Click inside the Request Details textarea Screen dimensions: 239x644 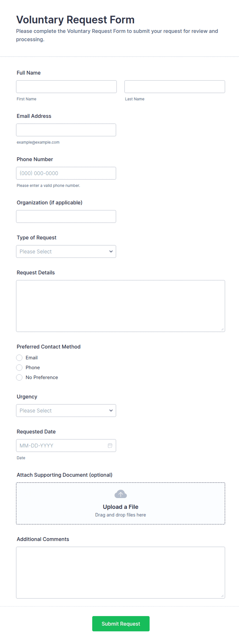tap(121, 306)
